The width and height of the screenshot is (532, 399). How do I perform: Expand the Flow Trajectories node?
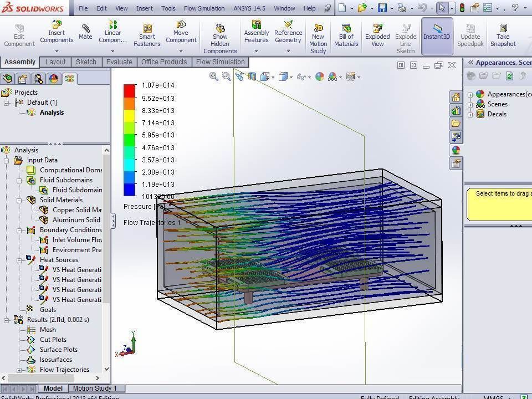click(19, 370)
